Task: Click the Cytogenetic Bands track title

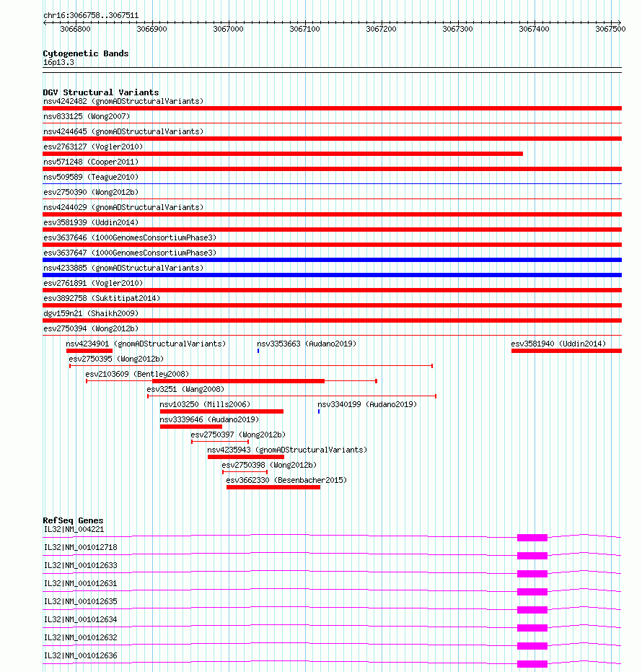Action: (86, 53)
